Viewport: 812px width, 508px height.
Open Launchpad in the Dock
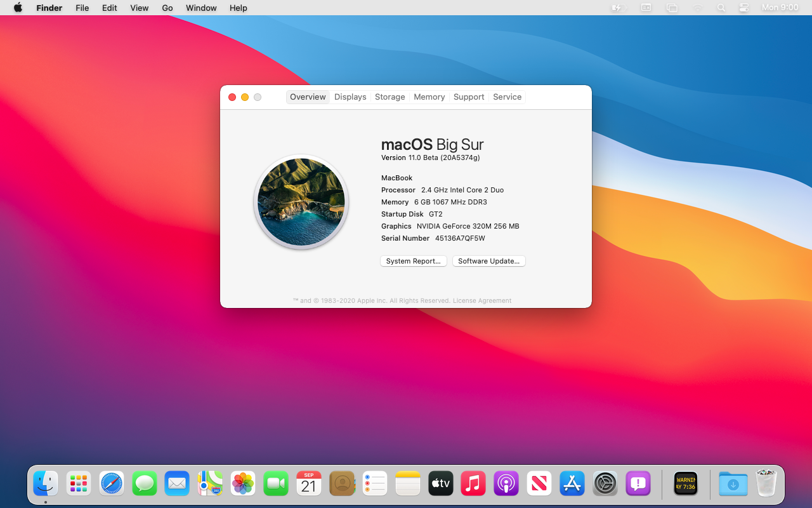[79, 484]
